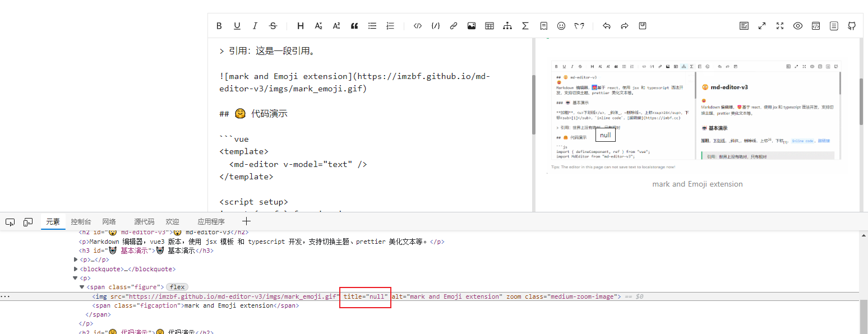Insert a mark highlight extension
The width and height of the screenshot is (868, 334).
543,26
